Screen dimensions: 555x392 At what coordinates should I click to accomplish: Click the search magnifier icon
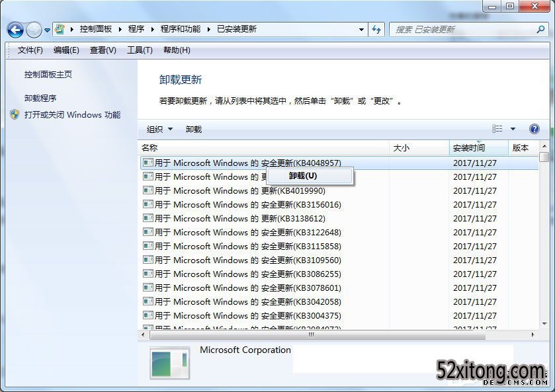point(540,29)
